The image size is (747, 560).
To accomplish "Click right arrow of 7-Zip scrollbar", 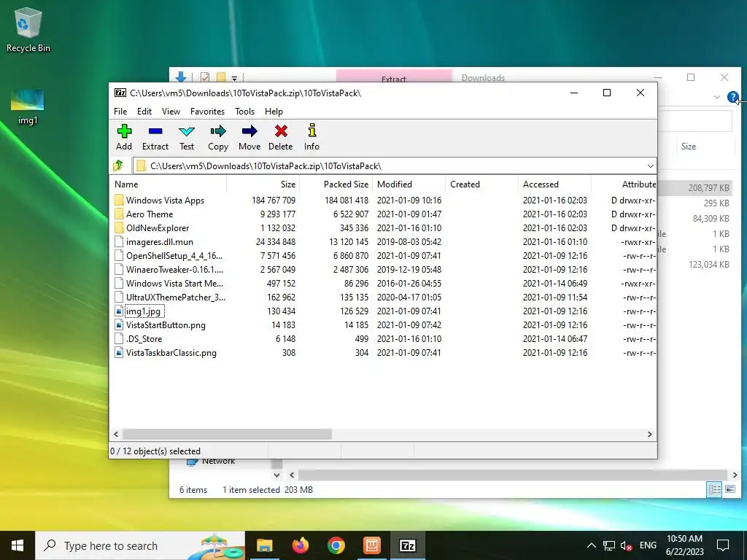I will pos(650,434).
